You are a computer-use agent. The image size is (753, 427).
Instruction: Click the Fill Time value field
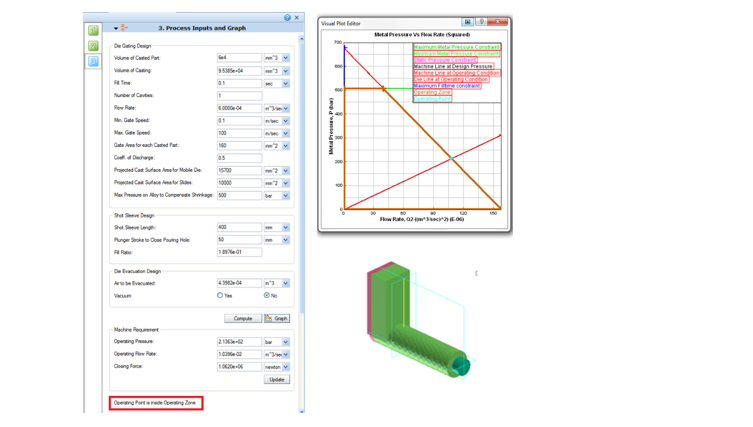click(239, 83)
